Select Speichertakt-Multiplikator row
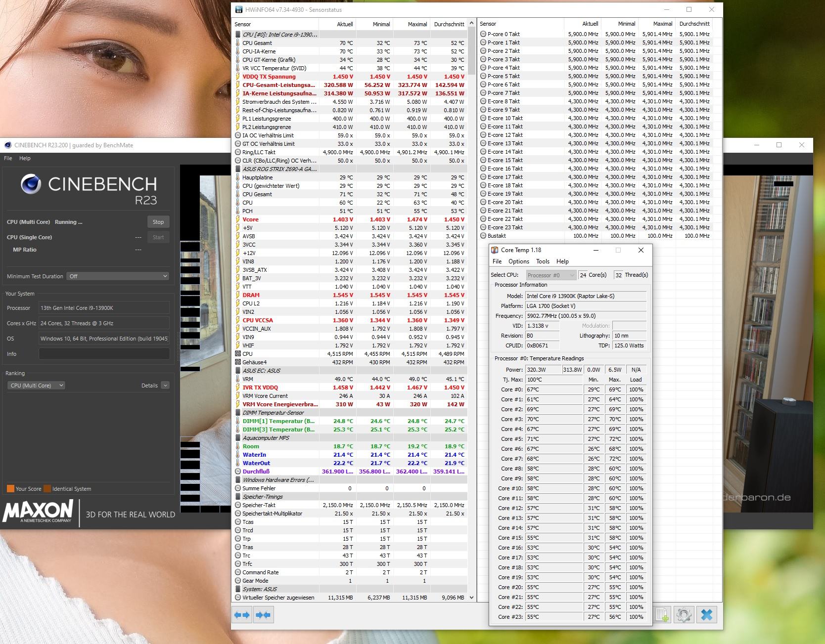This screenshot has width=825, height=644. click(350, 514)
